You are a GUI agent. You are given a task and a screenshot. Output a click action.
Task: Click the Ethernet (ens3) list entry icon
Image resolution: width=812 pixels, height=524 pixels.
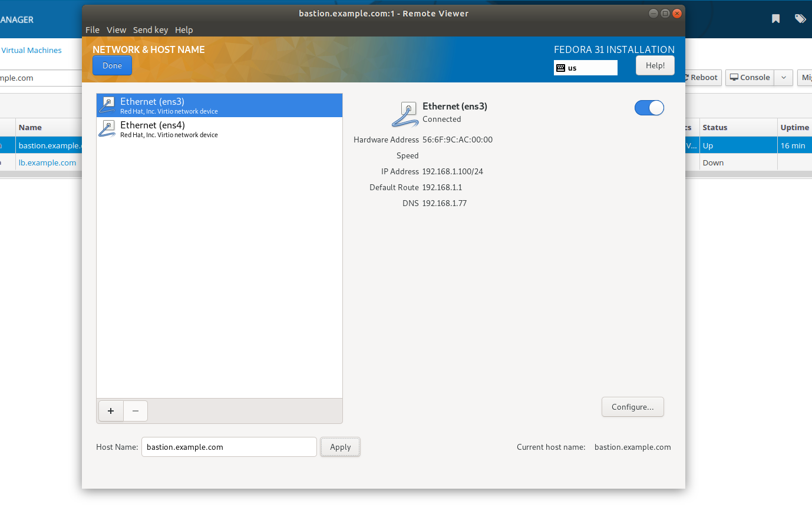pos(107,105)
